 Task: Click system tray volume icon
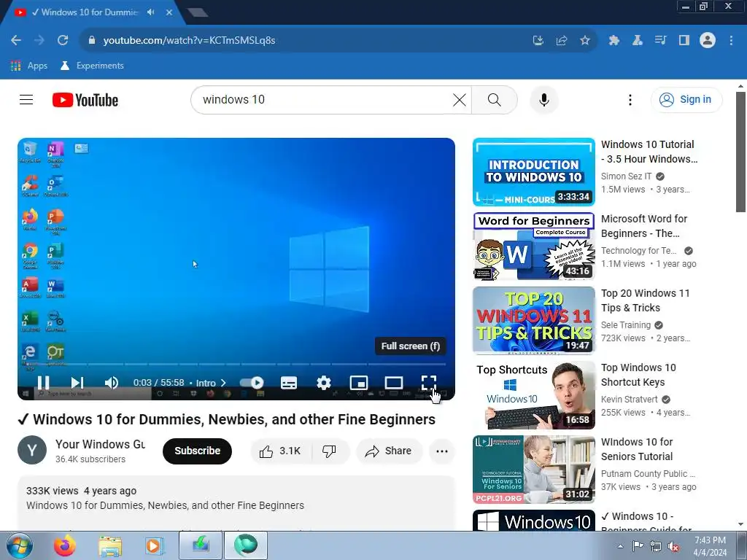point(673,547)
